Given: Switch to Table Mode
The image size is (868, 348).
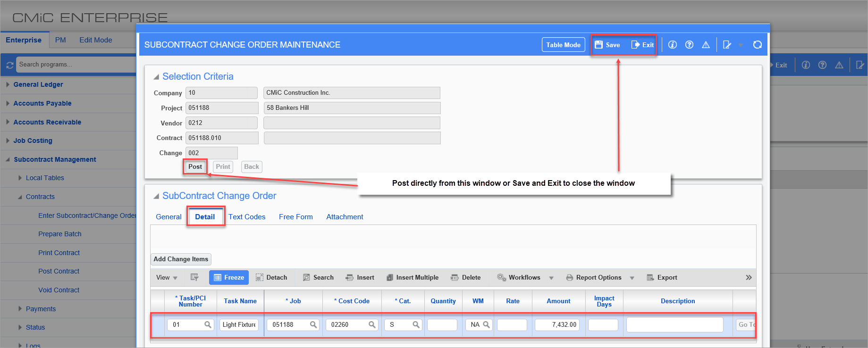Looking at the screenshot, I should pyautogui.click(x=563, y=45).
